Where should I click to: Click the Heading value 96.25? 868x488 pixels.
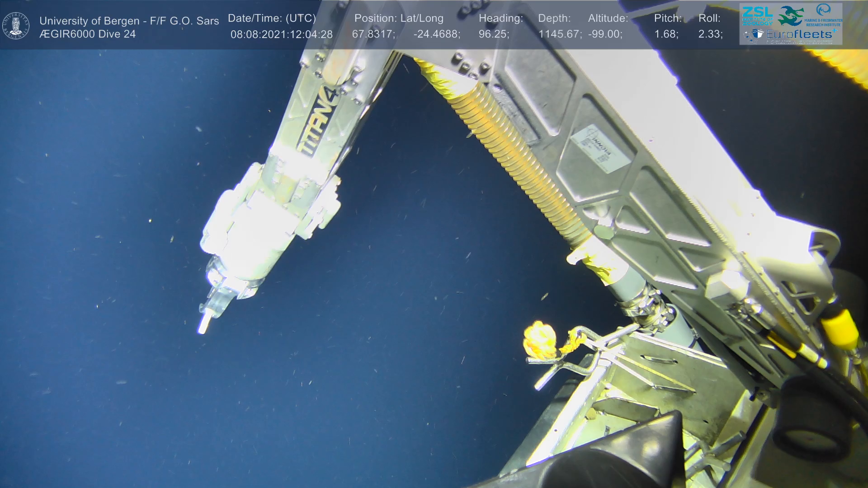[494, 34]
